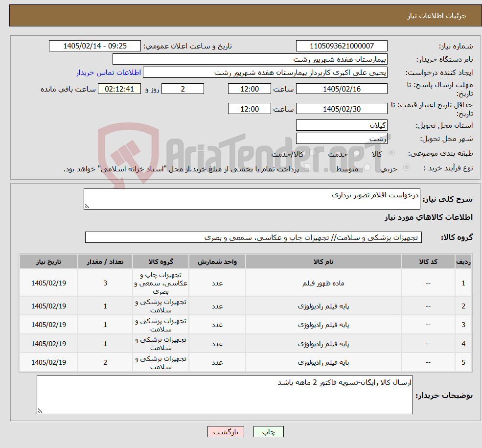Screen dimensions: 482x448
Task: Click the بازگشت (back) button
Action: [x=226, y=432]
